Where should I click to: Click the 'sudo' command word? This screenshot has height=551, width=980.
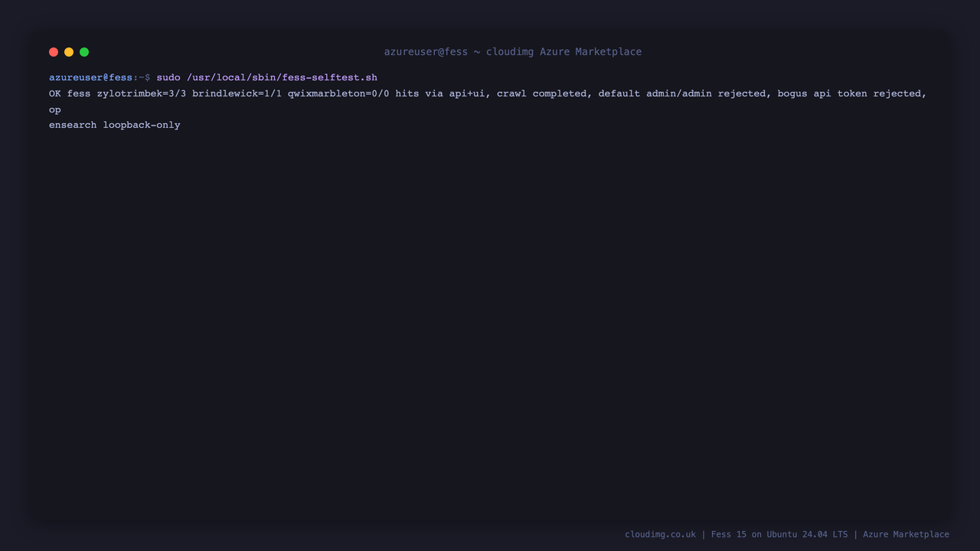[x=168, y=77]
